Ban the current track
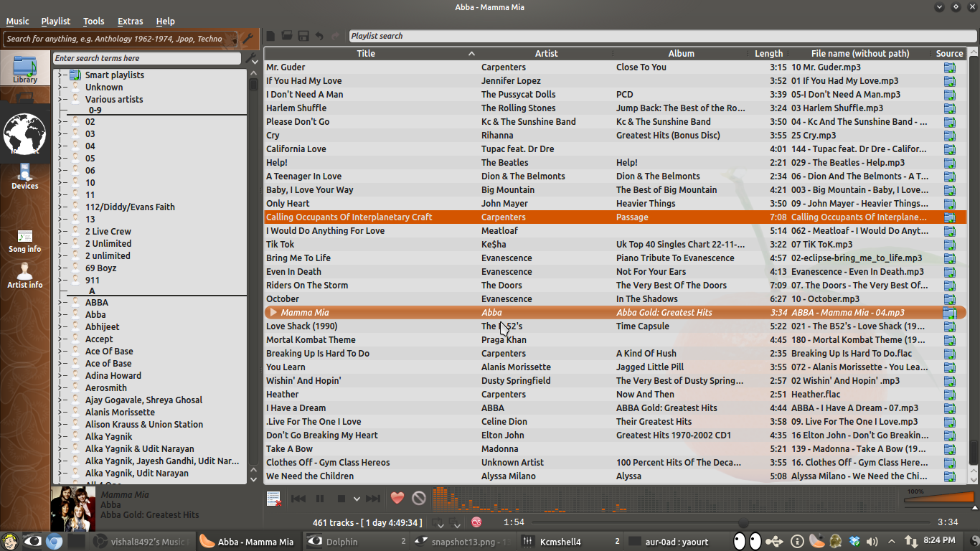 [x=419, y=498]
